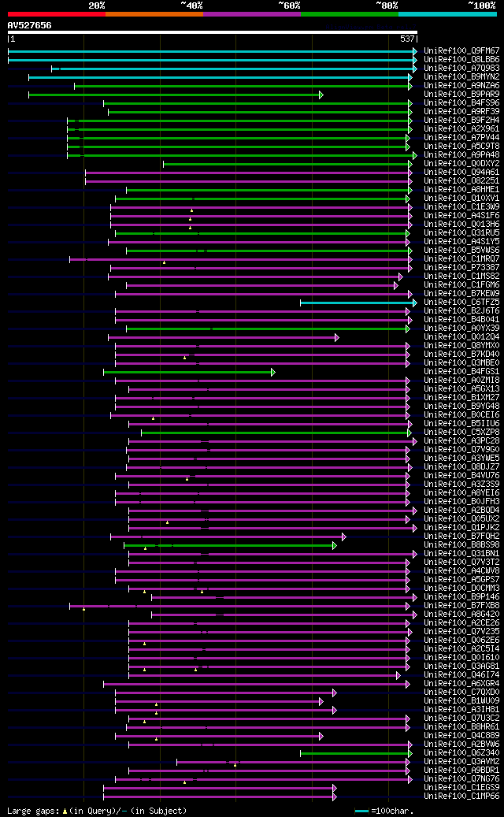Select label UniRef100_Q4C889
Viewport: 504px width, 817px height.
(x=461, y=735)
